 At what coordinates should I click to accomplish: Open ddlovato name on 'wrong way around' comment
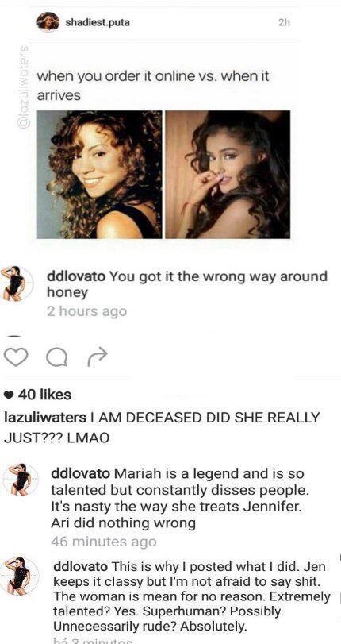[x=76, y=277]
